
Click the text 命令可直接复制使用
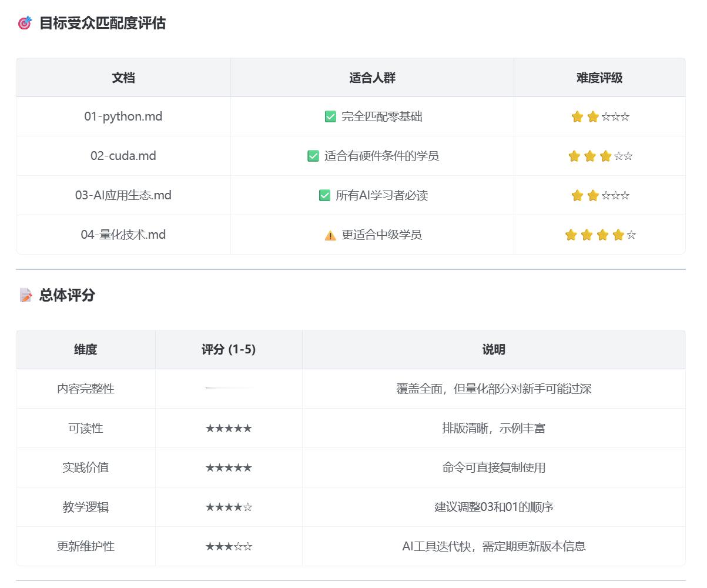click(x=494, y=467)
